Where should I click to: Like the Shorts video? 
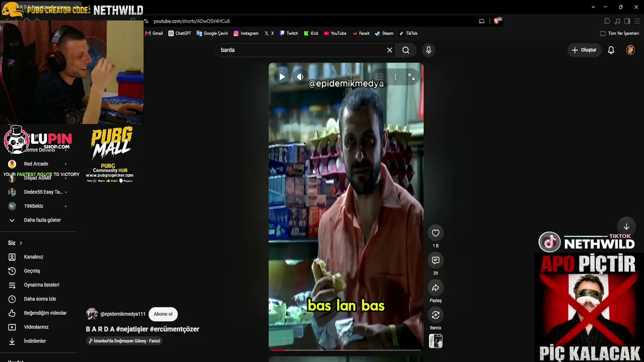coord(436,233)
